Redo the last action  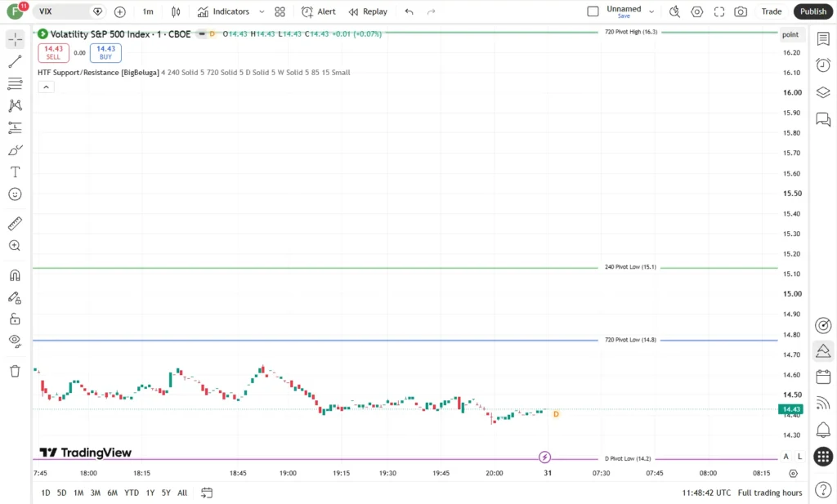pos(432,11)
